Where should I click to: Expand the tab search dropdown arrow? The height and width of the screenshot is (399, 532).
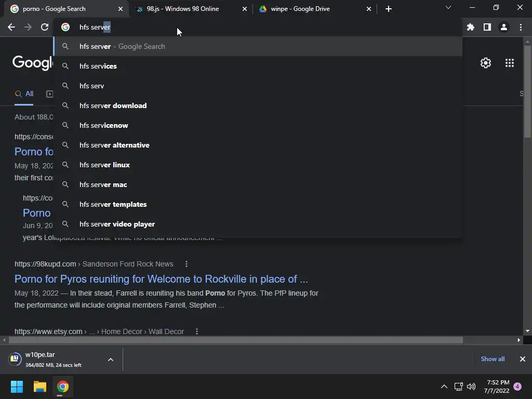coord(448,7)
